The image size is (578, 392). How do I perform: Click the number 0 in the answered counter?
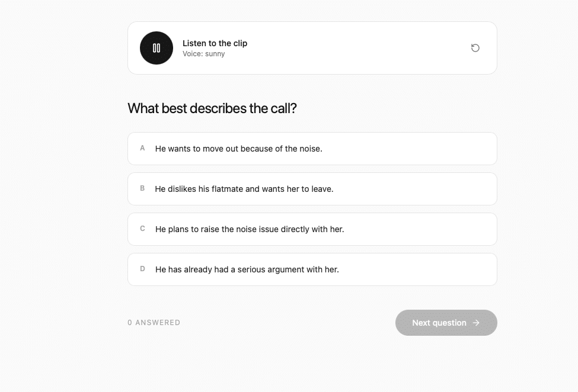click(130, 323)
